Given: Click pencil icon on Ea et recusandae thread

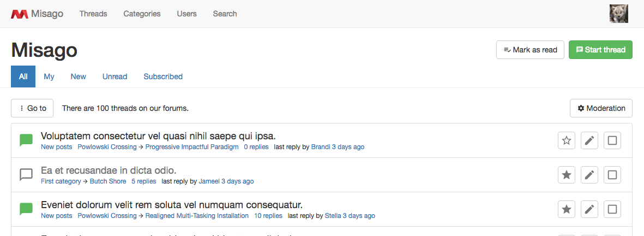Looking at the screenshot, I should pyautogui.click(x=589, y=175).
